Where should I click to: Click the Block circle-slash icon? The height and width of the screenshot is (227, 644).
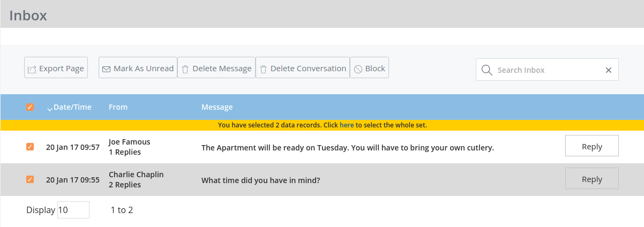(358, 69)
